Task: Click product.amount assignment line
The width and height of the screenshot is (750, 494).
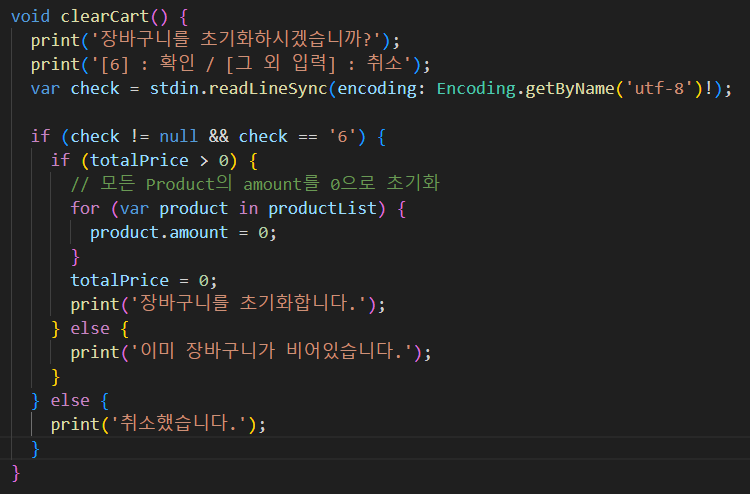Action: pyautogui.click(x=183, y=233)
